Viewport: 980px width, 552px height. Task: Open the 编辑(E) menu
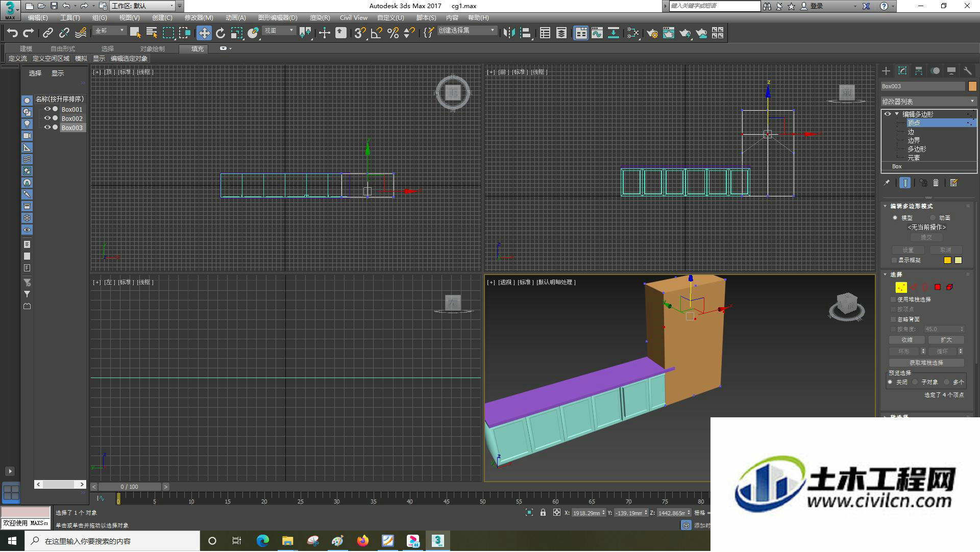pyautogui.click(x=38, y=18)
